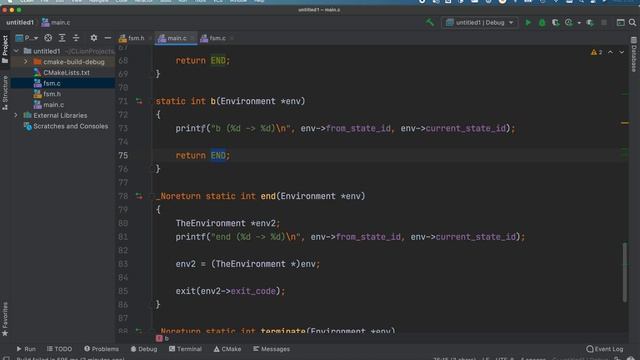Click Collapse All icon in Project panel
This screenshot has height=360, width=640.
[x=76, y=38]
